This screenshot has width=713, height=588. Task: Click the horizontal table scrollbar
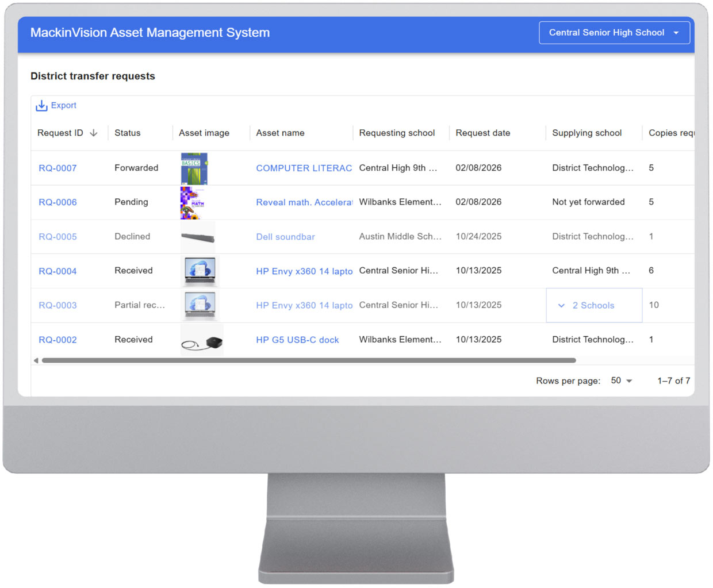click(309, 360)
